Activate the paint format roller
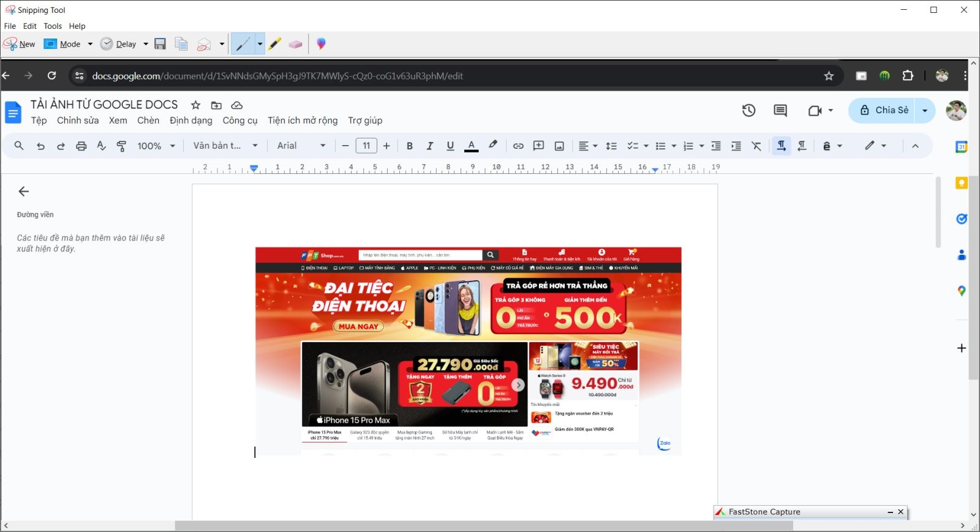 click(x=122, y=146)
